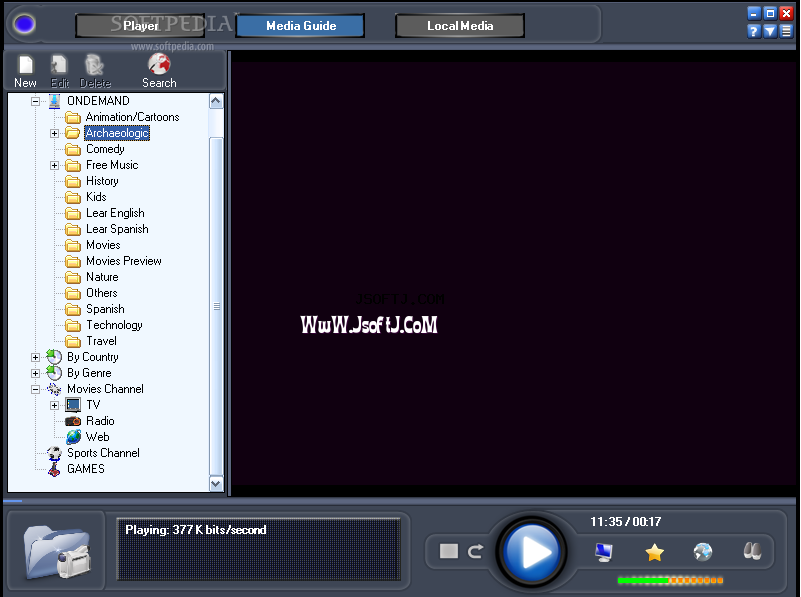Viewport: 801px width, 597px height.
Task: Click the video display area
Action: [x=513, y=273]
